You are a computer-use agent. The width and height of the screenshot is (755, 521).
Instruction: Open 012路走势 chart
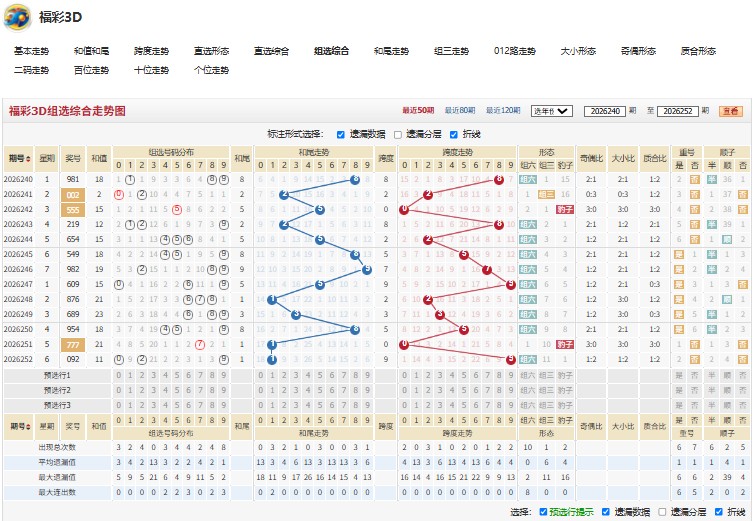[515, 51]
